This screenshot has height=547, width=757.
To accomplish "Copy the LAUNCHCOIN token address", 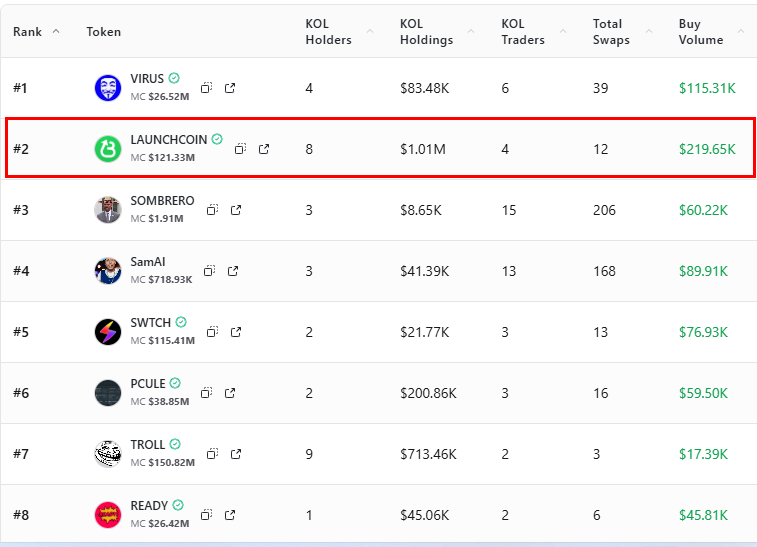I will [240, 149].
